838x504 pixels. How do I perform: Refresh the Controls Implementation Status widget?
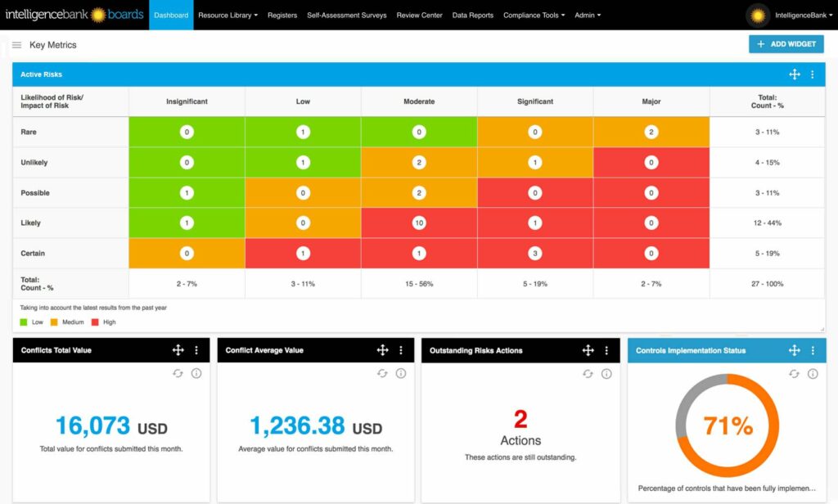[794, 373]
